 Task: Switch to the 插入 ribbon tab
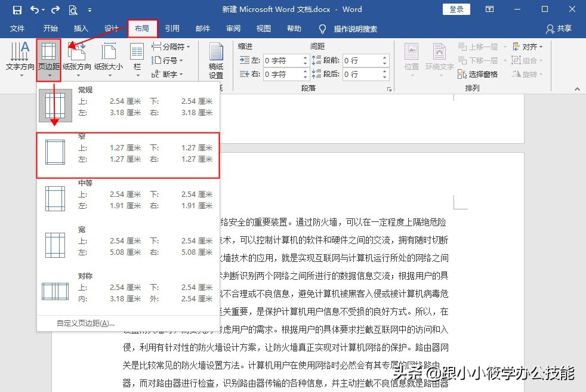coord(81,29)
